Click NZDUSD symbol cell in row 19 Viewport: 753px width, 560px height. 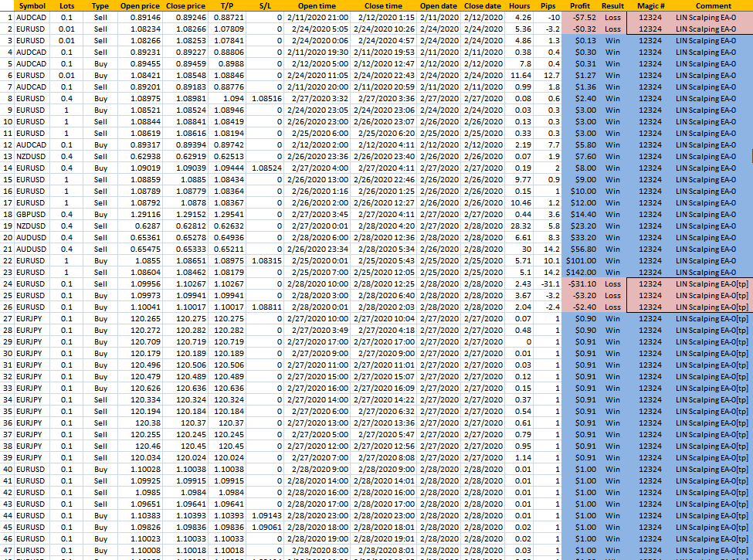(32, 226)
